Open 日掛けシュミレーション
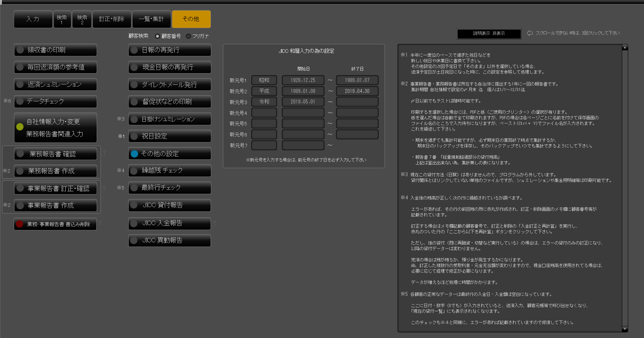The height and width of the screenshot is (338, 644). [170, 119]
